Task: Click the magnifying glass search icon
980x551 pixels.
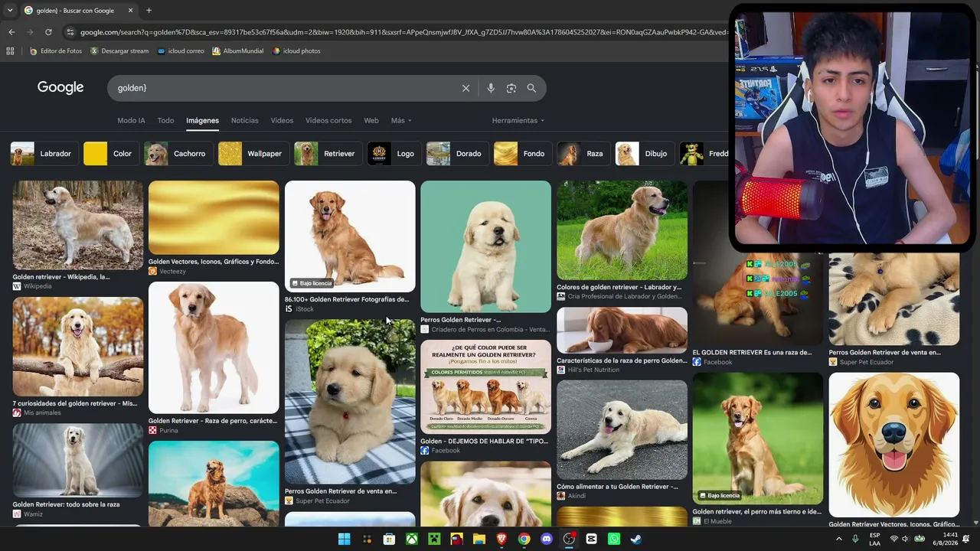Action: pos(531,88)
